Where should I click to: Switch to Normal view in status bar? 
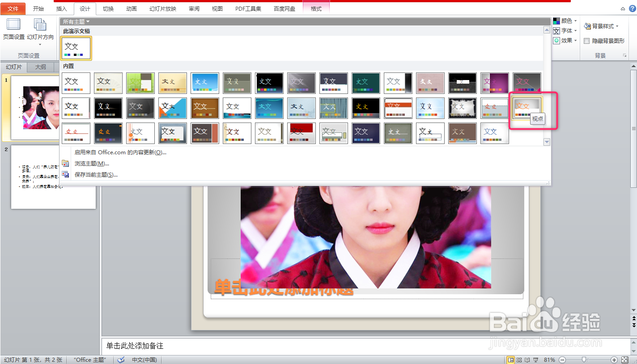510,360
